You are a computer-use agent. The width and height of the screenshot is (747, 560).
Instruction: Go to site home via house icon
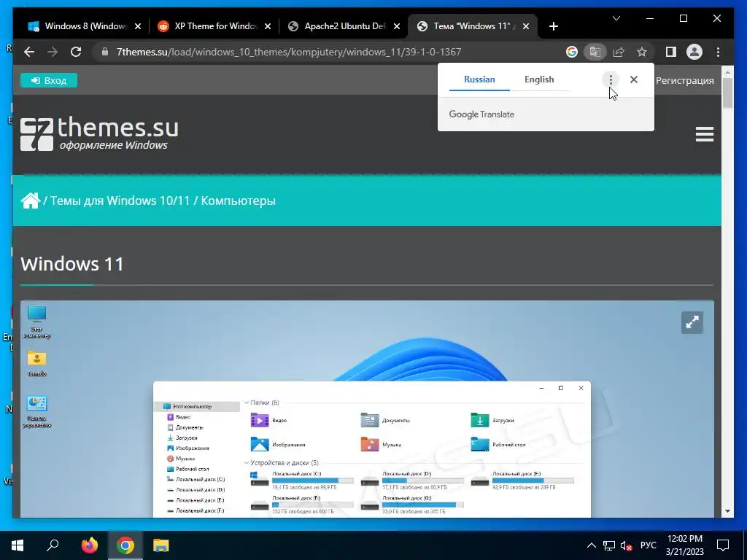30,201
